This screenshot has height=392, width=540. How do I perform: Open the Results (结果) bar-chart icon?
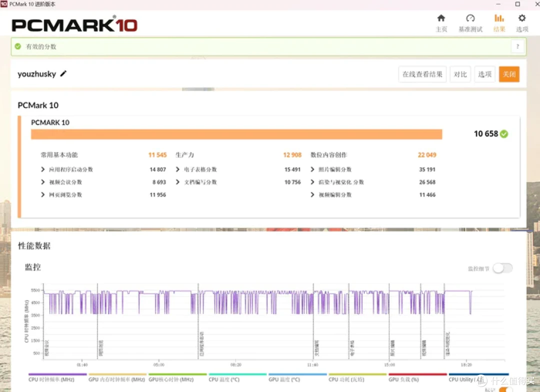click(x=499, y=18)
